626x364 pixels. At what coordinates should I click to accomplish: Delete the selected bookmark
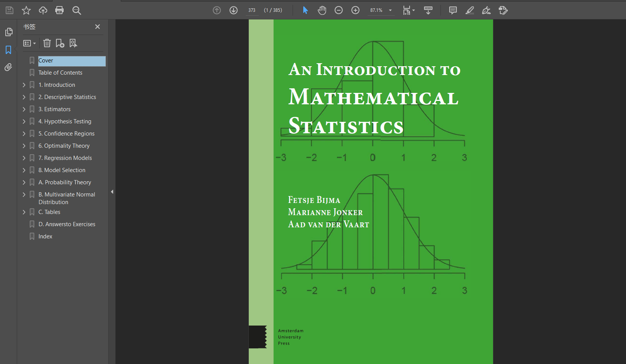47,43
